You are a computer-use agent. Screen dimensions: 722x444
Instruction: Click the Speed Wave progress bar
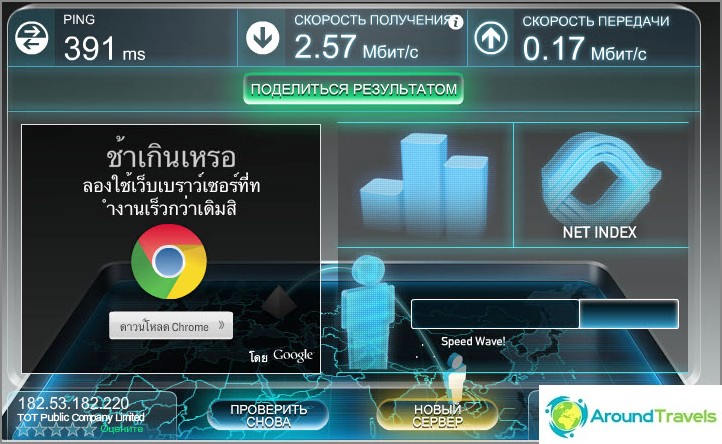click(x=545, y=314)
